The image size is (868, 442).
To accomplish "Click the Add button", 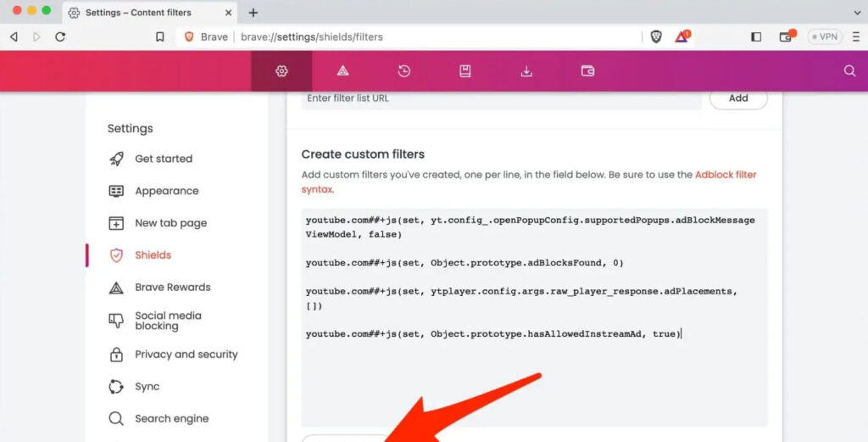I will click(738, 98).
